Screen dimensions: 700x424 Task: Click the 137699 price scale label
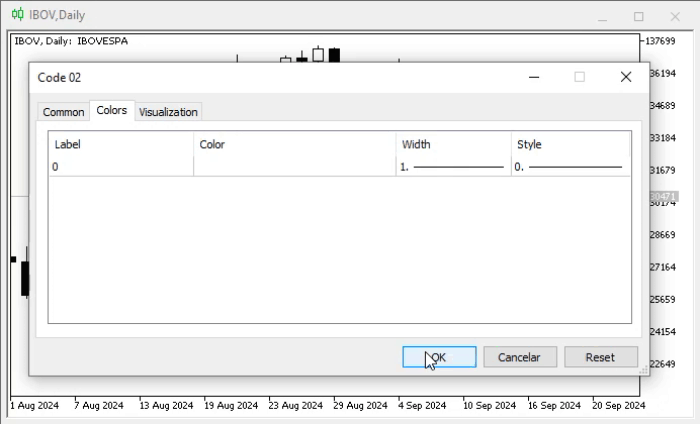coord(660,41)
